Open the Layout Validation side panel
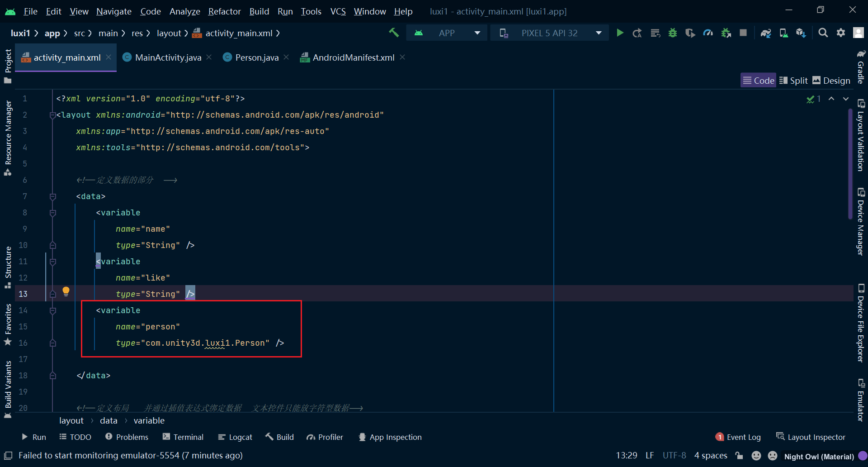Image resolution: width=868 pixels, height=467 pixels. tap(861, 135)
